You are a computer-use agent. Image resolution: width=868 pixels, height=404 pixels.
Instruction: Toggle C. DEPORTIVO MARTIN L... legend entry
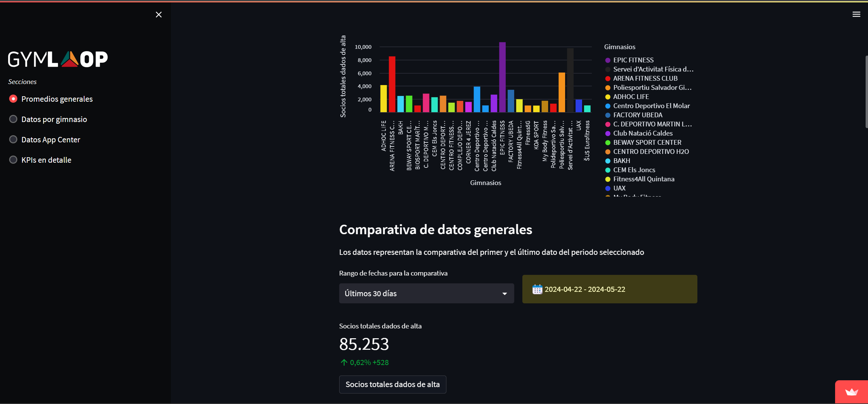(x=649, y=124)
